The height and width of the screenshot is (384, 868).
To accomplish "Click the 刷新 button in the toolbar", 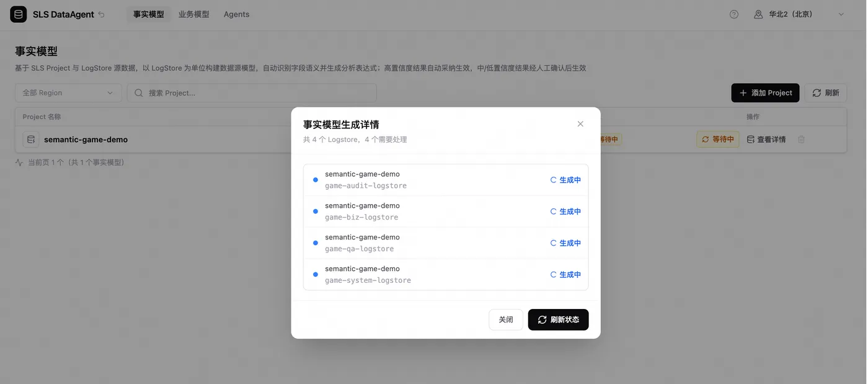I will (826, 93).
